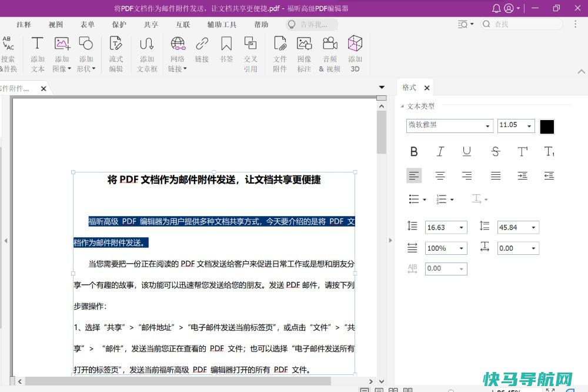Select the Add Shapes tool
The height and width of the screenshot is (392, 588).
(86, 54)
